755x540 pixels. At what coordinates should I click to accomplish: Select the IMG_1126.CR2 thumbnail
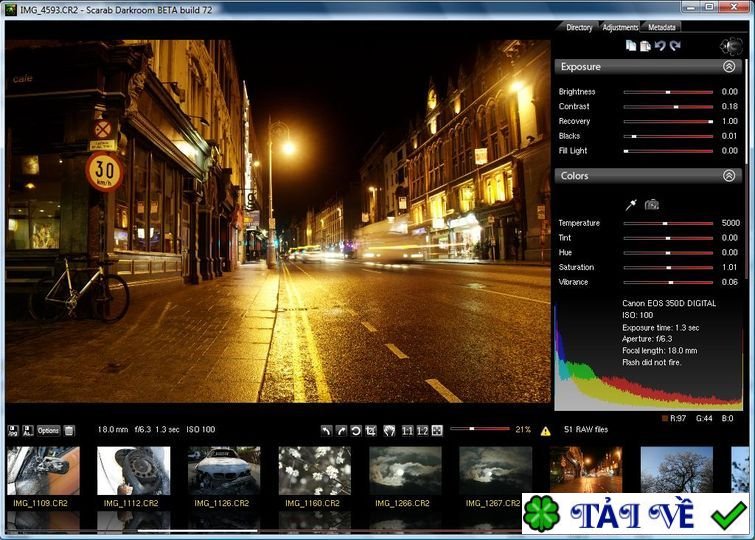pos(224,471)
